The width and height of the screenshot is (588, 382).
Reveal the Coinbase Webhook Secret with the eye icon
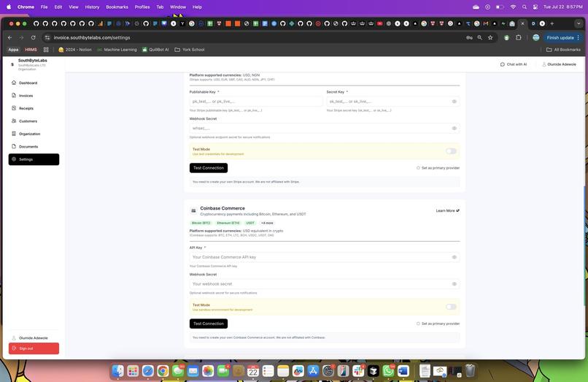(x=454, y=284)
